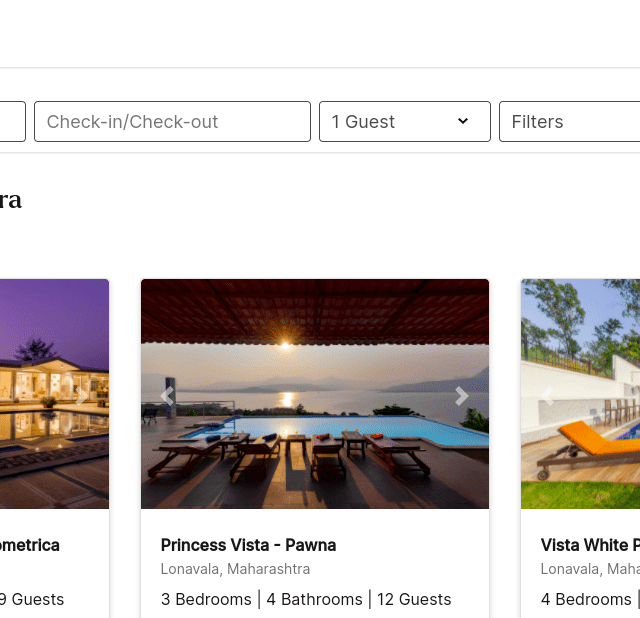Click the Check-in/Check-out date field
640x618 pixels.
172,122
